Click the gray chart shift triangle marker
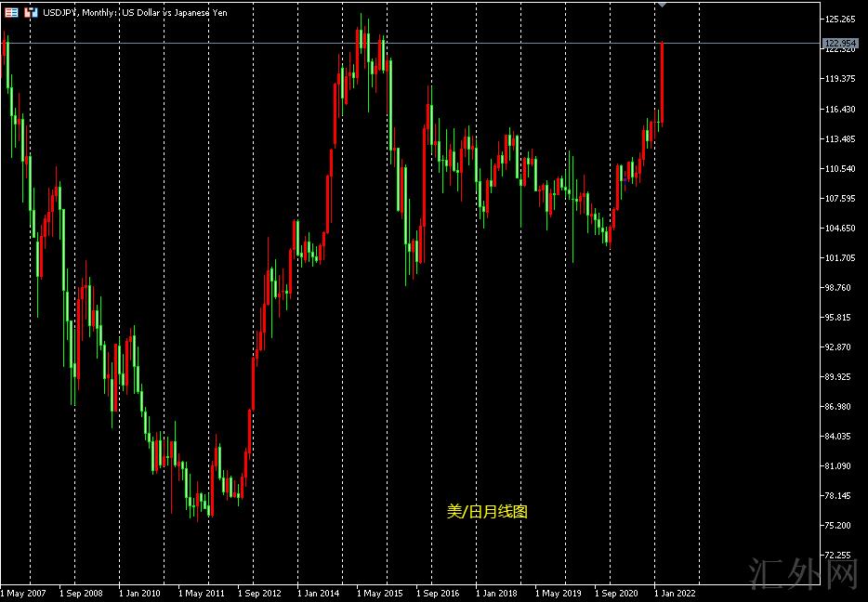 pos(661,5)
